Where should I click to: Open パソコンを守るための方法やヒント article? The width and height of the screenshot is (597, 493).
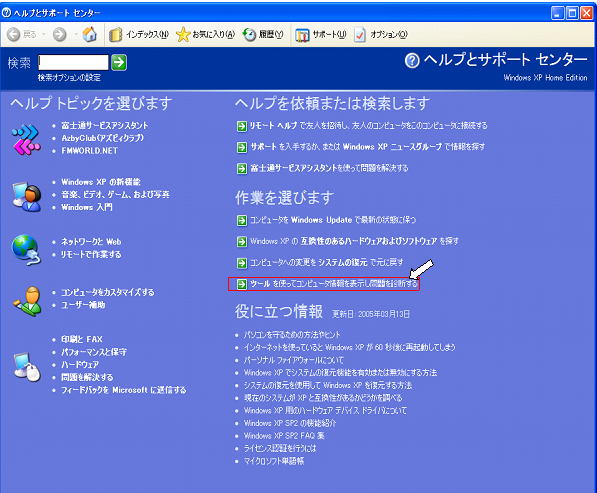pos(292,335)
